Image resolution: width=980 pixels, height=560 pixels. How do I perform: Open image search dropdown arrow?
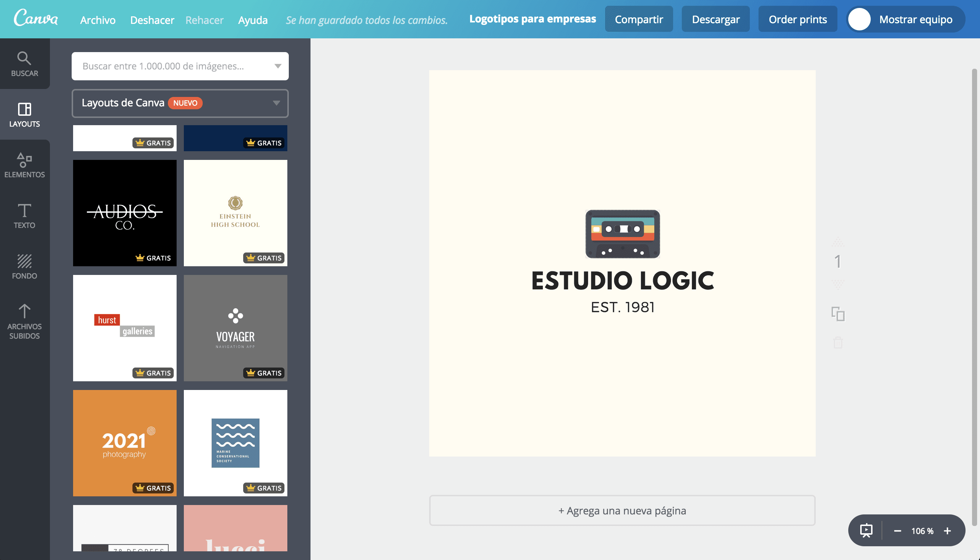(x=278, y=66)
